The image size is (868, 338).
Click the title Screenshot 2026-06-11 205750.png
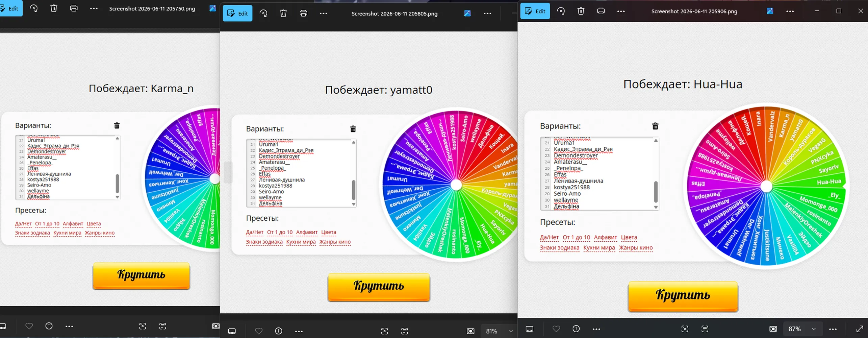click(x=152, y=8)
